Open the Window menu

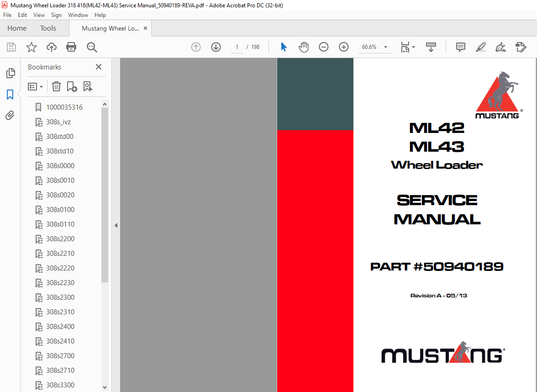pyautogui.click(x=78, y=15)
